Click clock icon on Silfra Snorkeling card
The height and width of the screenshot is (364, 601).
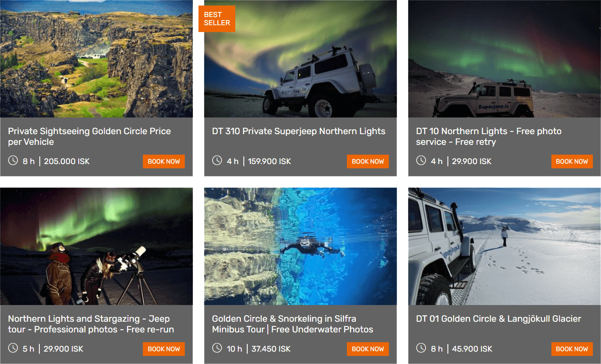coord(217,348)
